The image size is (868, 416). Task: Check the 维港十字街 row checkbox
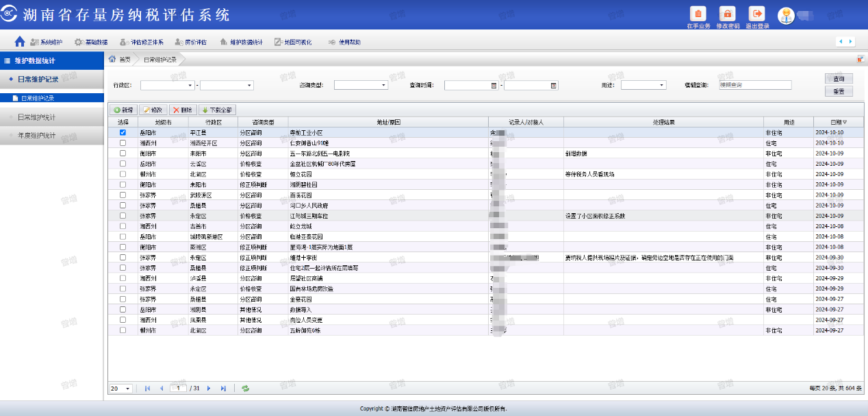click(123, 257)
